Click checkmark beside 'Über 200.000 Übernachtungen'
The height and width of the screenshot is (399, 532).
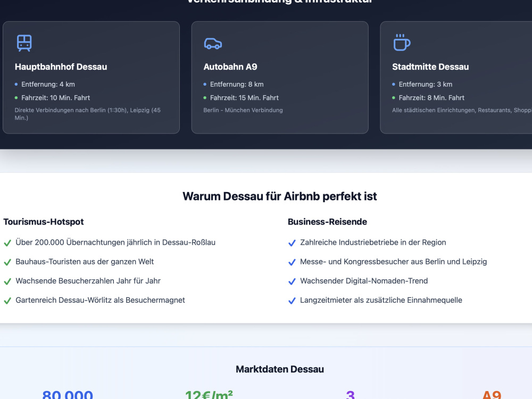pos(7,243)
